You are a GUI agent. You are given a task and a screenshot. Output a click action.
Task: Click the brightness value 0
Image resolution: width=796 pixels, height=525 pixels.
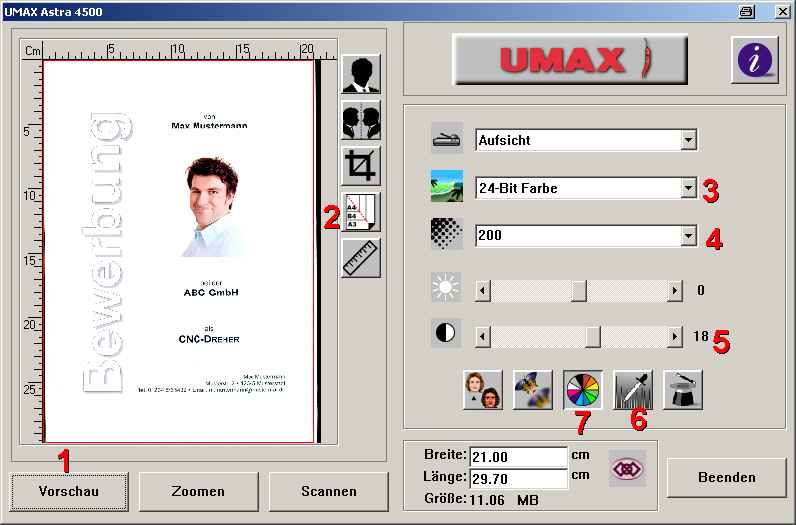[x=701, y=290]
